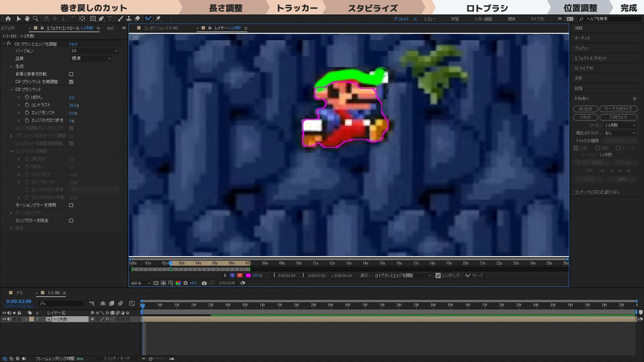Select the Selection arrow tool

[x=19, y=19]
